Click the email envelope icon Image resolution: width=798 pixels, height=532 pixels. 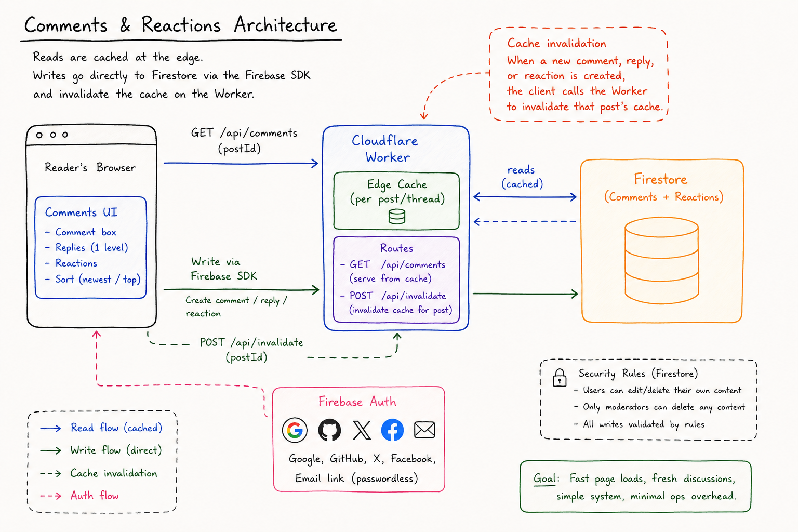click(424, 430)
